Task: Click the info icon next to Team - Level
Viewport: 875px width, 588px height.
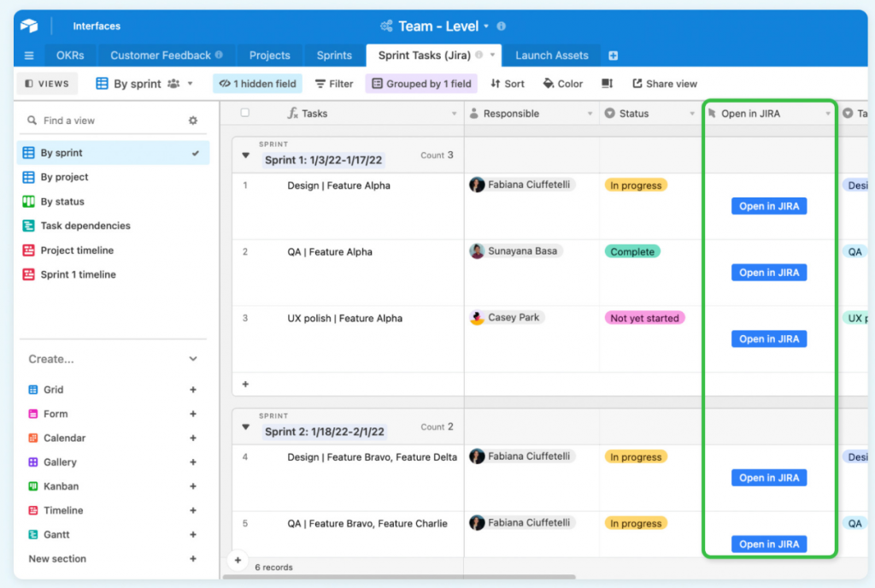Action: 501,26
